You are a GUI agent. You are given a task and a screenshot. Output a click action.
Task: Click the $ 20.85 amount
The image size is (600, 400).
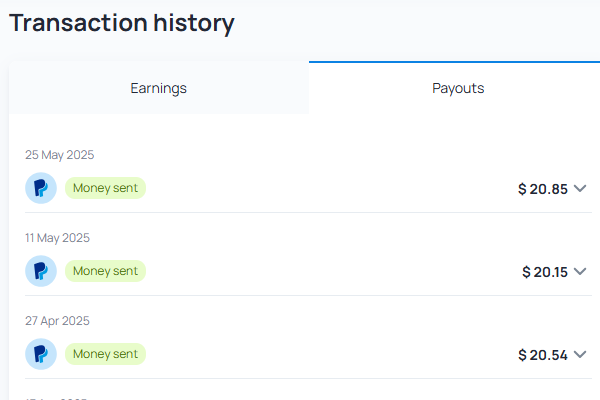click(543, 189)
